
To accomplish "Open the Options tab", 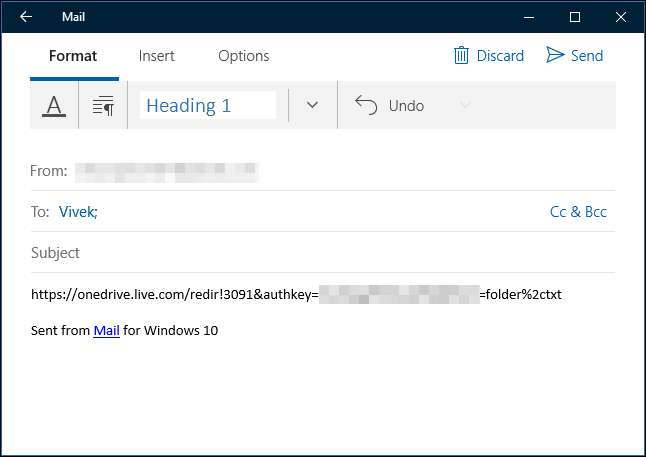I will (243, 56).
